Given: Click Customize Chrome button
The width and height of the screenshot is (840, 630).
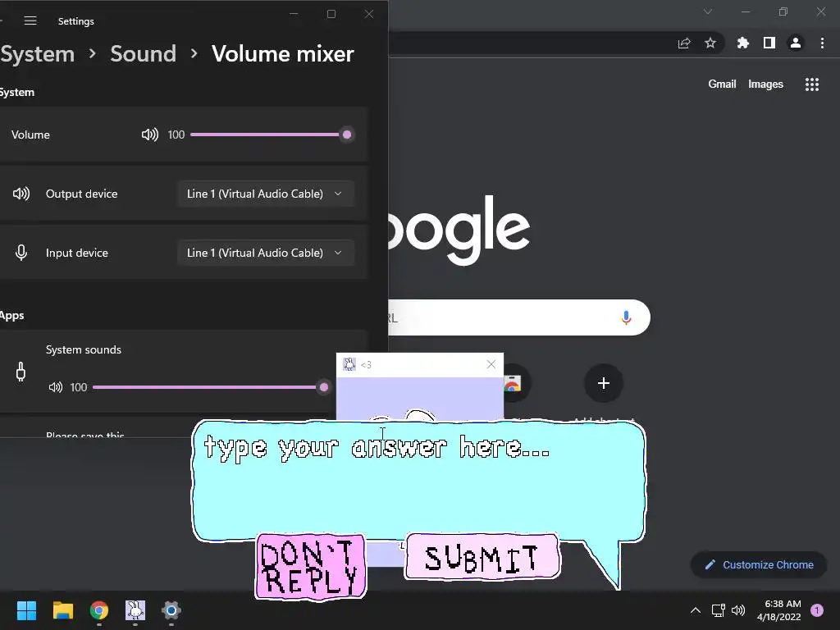Looking at the screenshot, I should [759, 564].
